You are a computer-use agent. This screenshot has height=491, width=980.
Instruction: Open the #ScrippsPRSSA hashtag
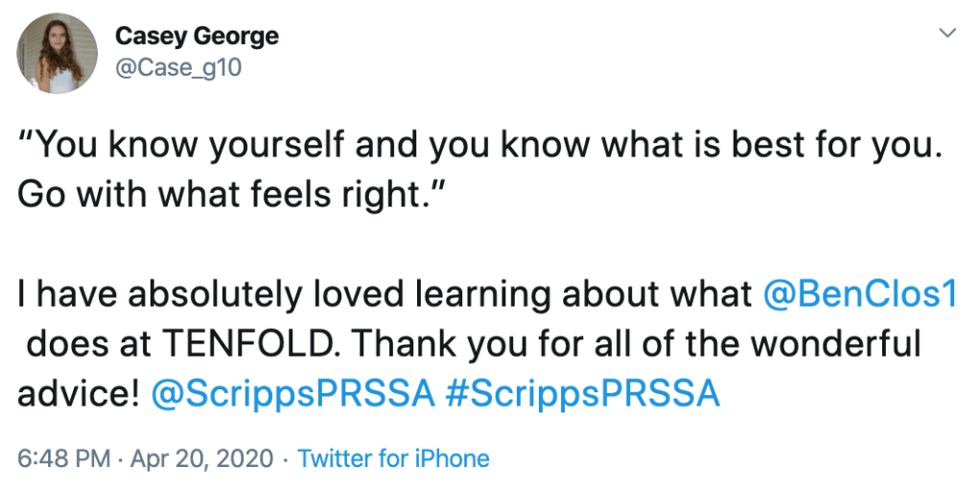click(x=583, y=394)
